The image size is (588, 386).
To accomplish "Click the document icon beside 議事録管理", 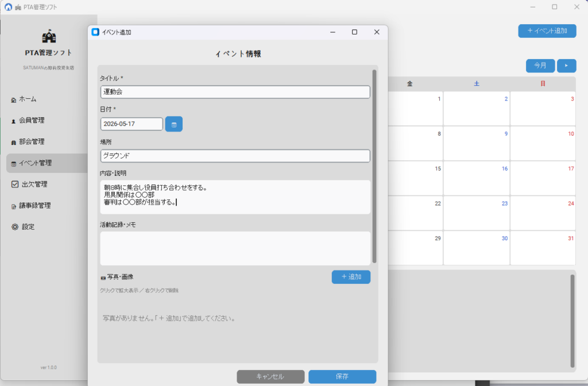I will [14, 206].
